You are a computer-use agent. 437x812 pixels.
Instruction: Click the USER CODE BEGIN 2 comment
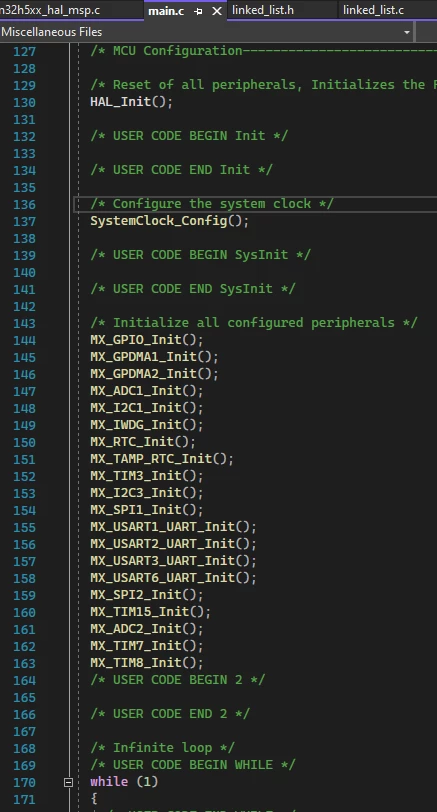click(x=178, y=679)
